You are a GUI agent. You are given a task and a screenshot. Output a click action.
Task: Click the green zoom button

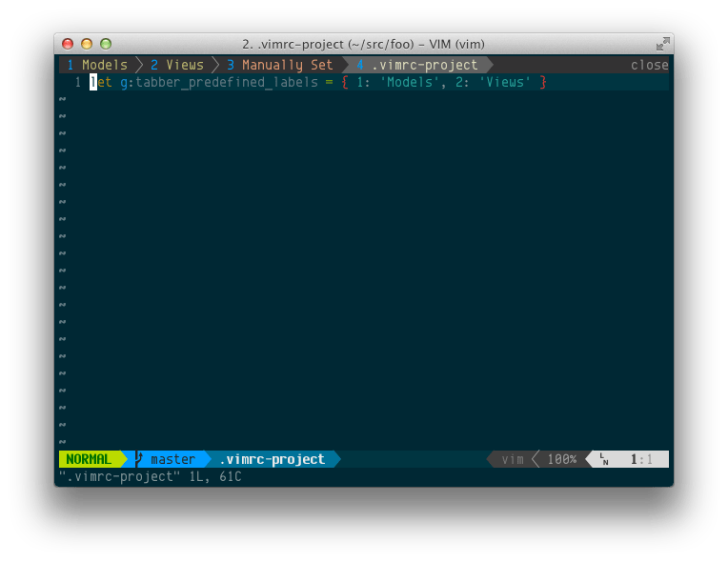(106, 44)
